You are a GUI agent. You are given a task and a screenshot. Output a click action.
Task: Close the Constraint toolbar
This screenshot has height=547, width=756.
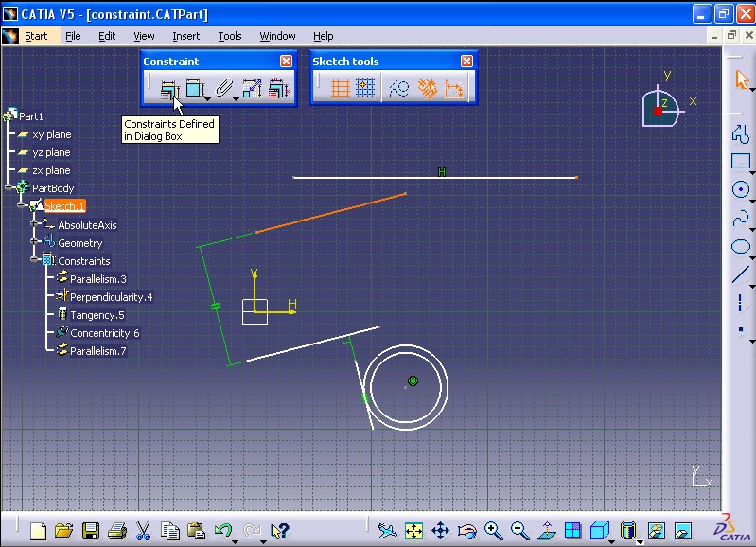point(286,61)
